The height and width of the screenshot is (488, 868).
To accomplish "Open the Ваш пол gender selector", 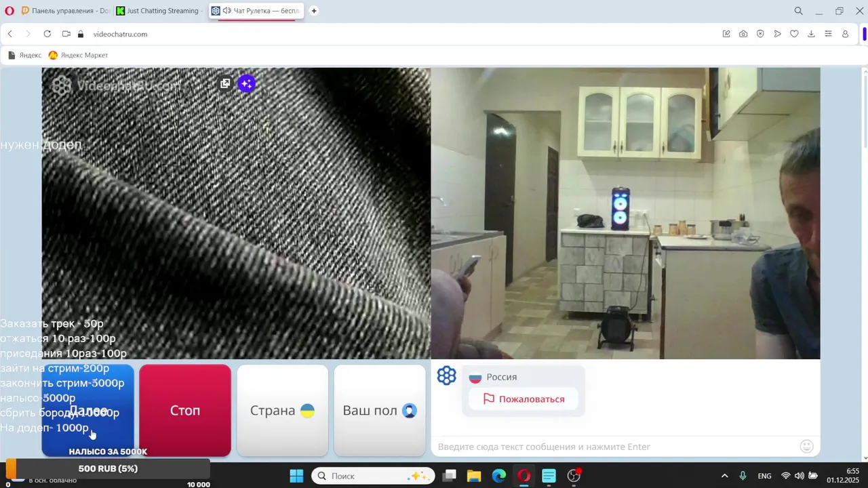I will pos(380,411).
